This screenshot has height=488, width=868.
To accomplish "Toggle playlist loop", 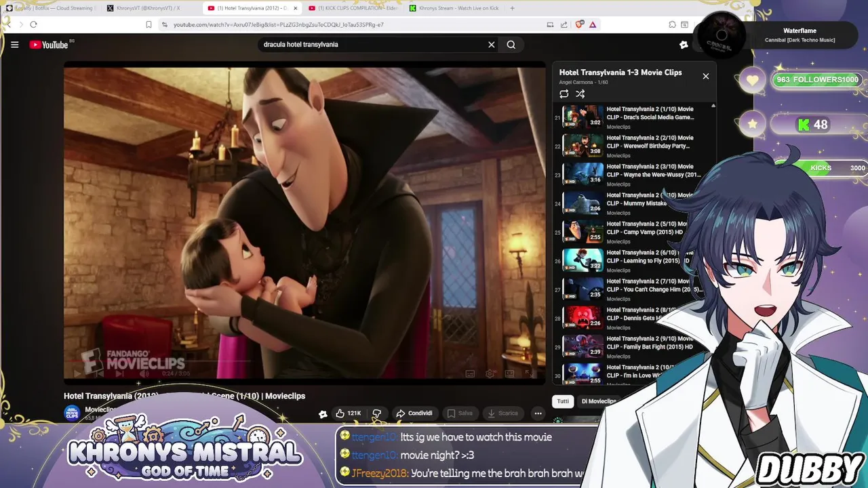I will pyautogui.click(x=564, y=94).
